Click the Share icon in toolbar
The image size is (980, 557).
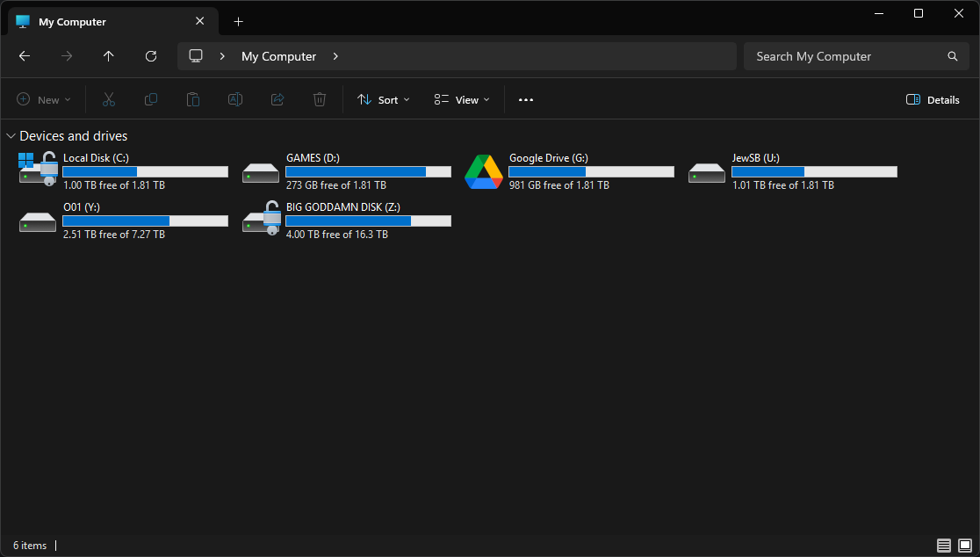tap(277, 99)
